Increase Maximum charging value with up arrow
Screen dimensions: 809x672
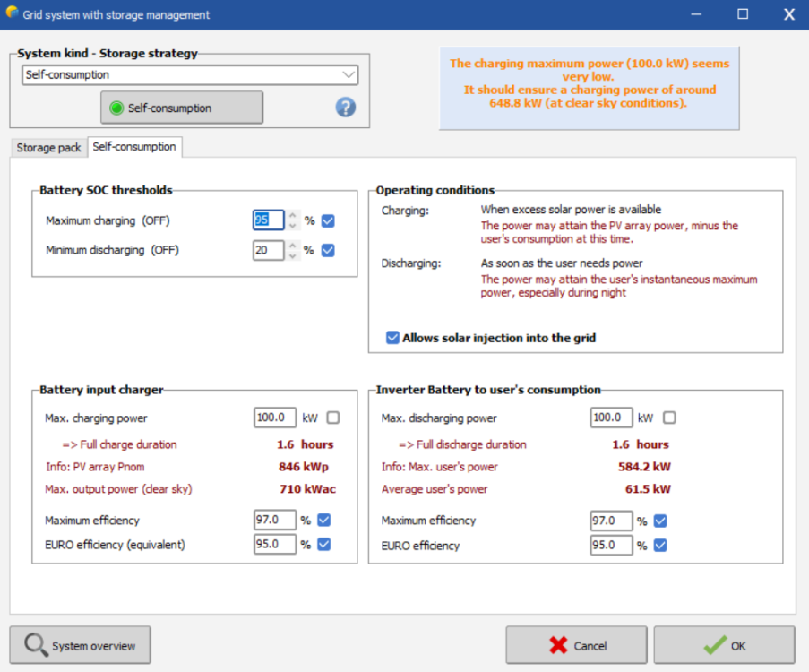(x=292, y=216)
